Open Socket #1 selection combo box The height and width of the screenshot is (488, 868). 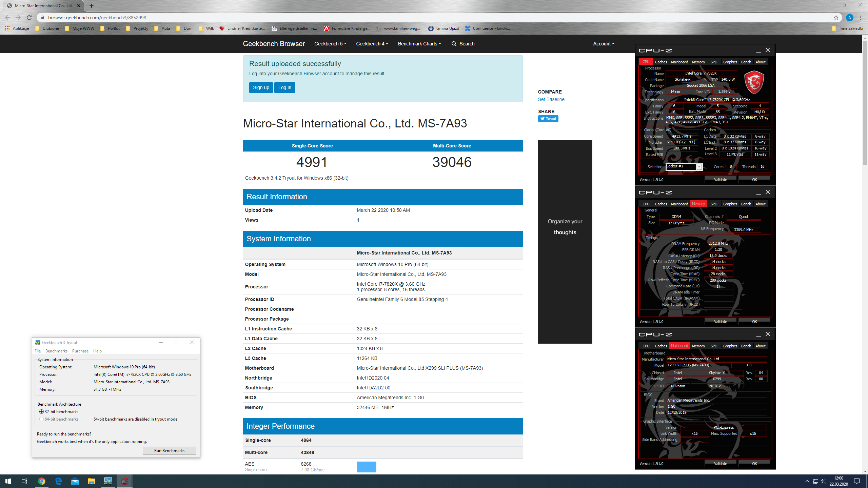click(684, 166)
